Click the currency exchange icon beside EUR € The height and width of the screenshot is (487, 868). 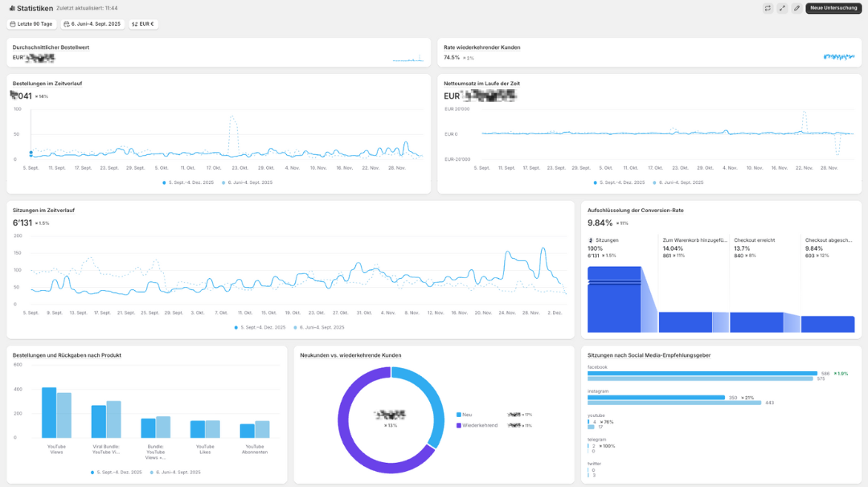[135, 23]
